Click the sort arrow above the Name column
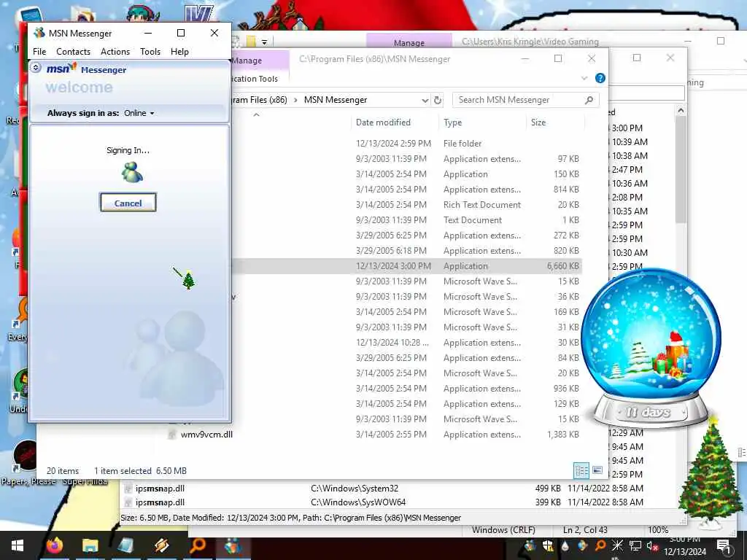The image size is (747, 560). pyautogui.click(x=256, y=114)
